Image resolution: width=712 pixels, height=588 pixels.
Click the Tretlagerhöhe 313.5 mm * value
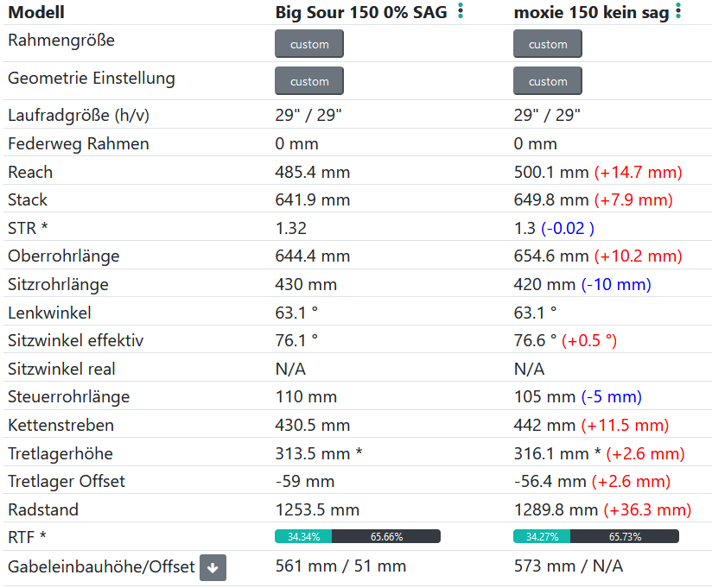319,453
